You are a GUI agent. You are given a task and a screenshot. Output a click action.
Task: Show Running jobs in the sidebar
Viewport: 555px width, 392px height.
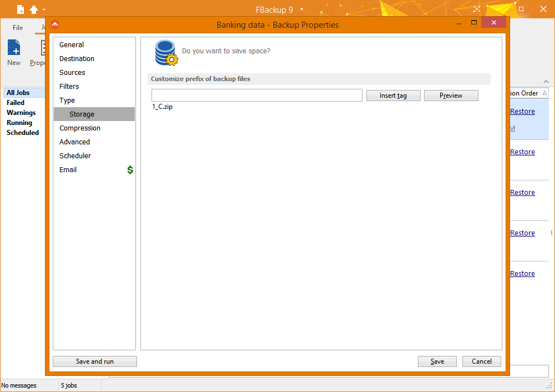pos(19,123)
